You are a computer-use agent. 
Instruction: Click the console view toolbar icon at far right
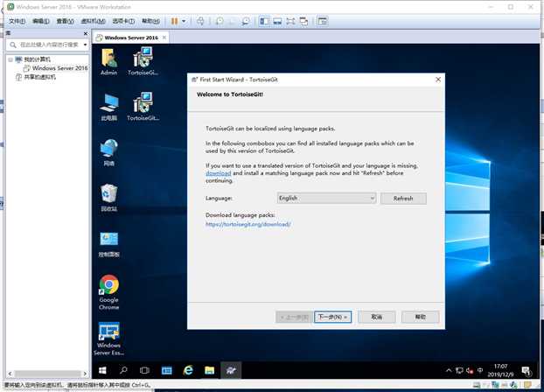point(323,21)
